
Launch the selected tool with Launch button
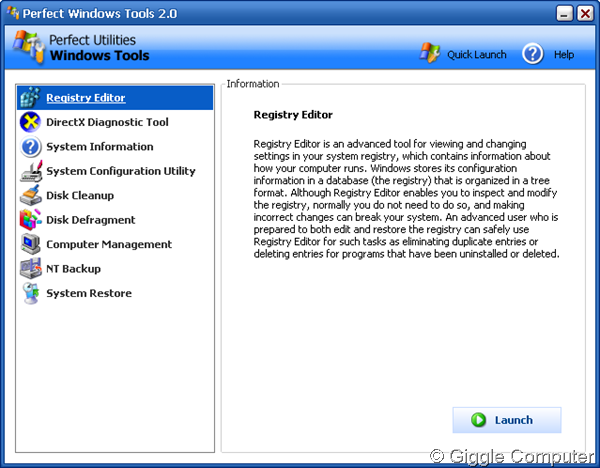coord(507,420)
